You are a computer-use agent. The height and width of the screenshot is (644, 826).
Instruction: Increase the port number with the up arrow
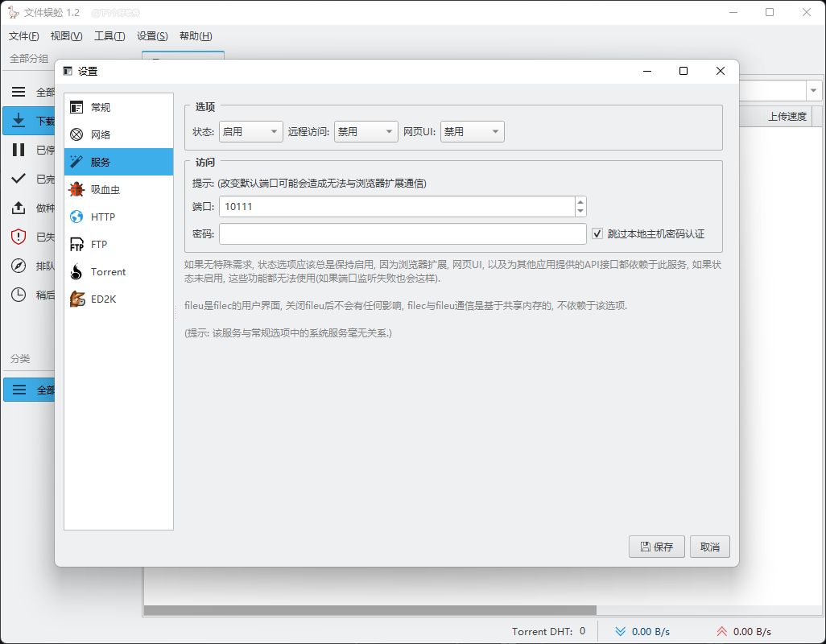point(580,202)
